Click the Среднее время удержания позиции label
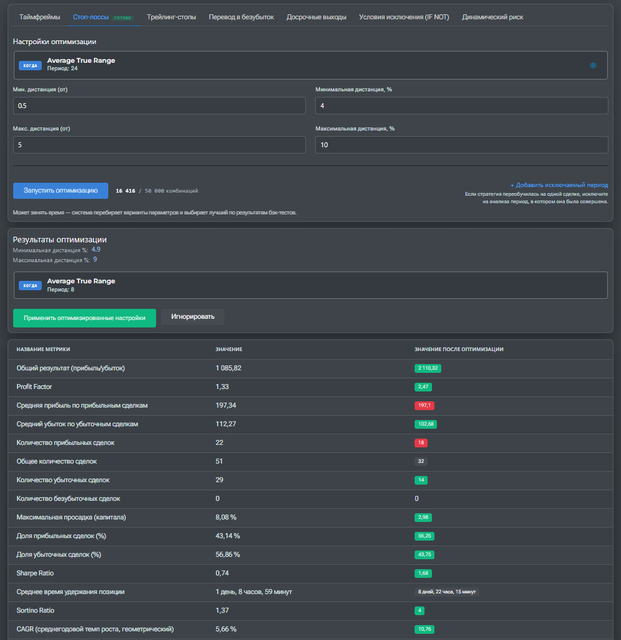621x640 pixels. (x=71, y=592)
